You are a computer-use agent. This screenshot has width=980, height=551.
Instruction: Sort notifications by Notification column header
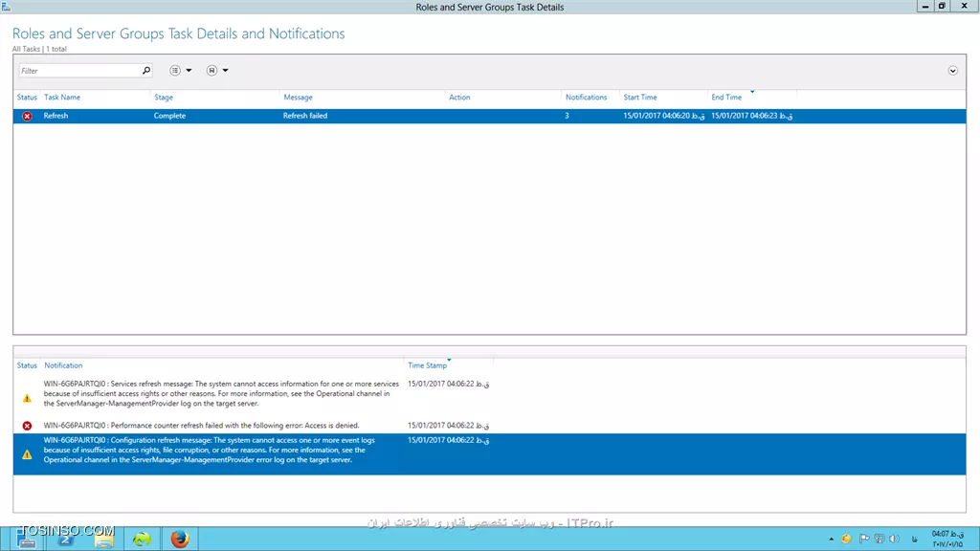tap(63, 365)
